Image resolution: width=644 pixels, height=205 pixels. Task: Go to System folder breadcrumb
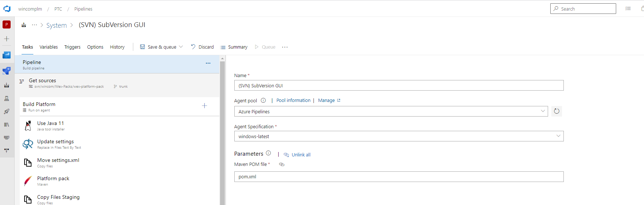coord(56,25)
